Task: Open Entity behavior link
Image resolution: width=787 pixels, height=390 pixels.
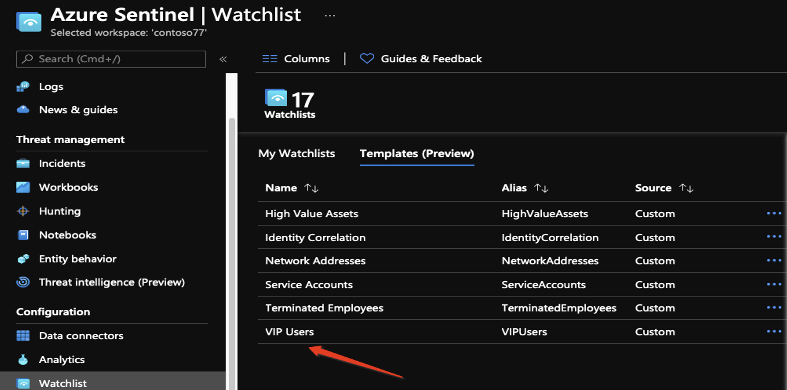Action: click(77, 259)
